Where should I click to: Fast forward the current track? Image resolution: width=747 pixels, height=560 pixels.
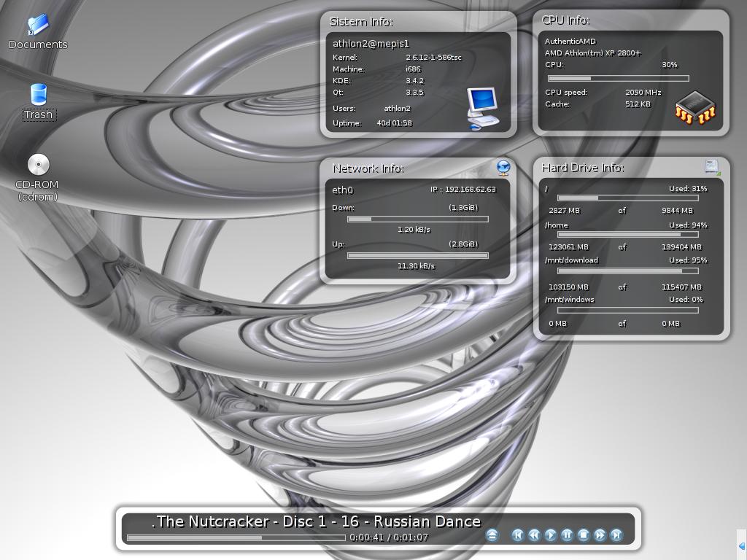point(600,535)
